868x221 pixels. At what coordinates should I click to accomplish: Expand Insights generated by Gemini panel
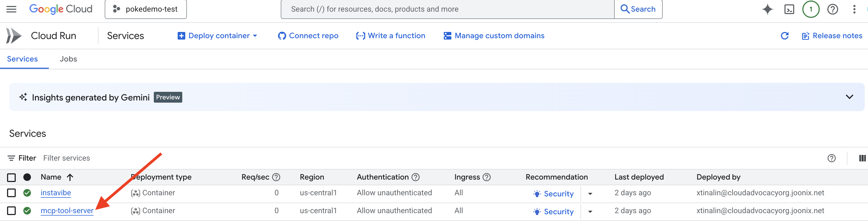tap(849, 97)
